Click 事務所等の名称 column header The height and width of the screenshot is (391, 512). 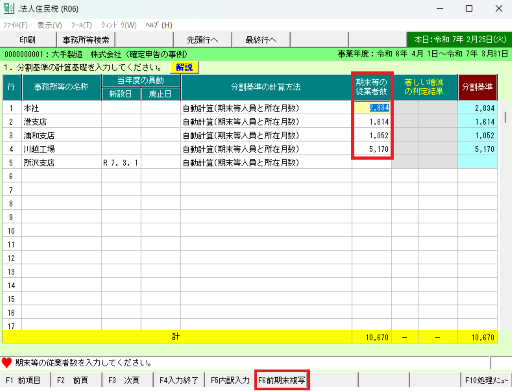click(x=61, y=87)
